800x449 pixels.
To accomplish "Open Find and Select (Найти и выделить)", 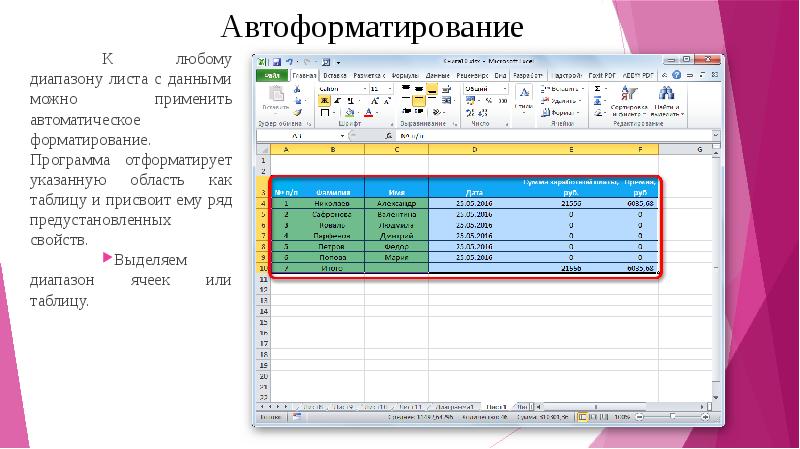I will tap(669, 99).
